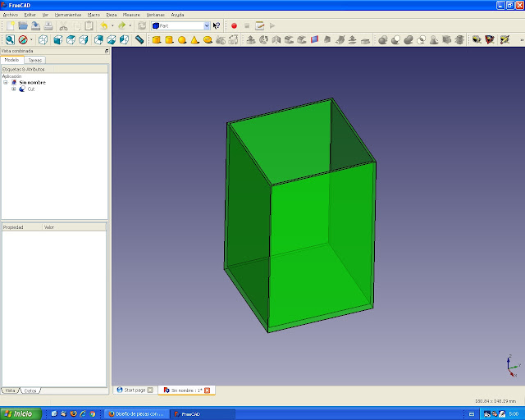
Task: Expand the hidden toolbar overflow chevron
Action: [522, 40]
